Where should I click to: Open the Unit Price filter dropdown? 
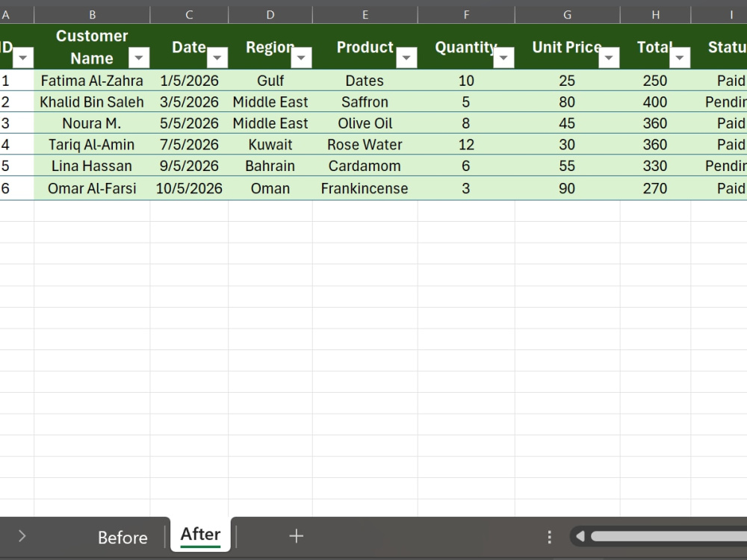pos(609,57)
